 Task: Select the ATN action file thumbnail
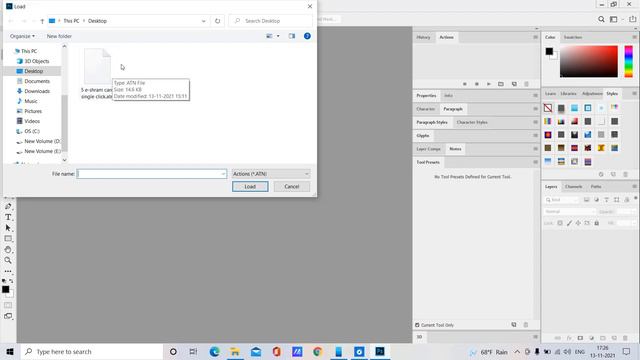pos(97,66)
